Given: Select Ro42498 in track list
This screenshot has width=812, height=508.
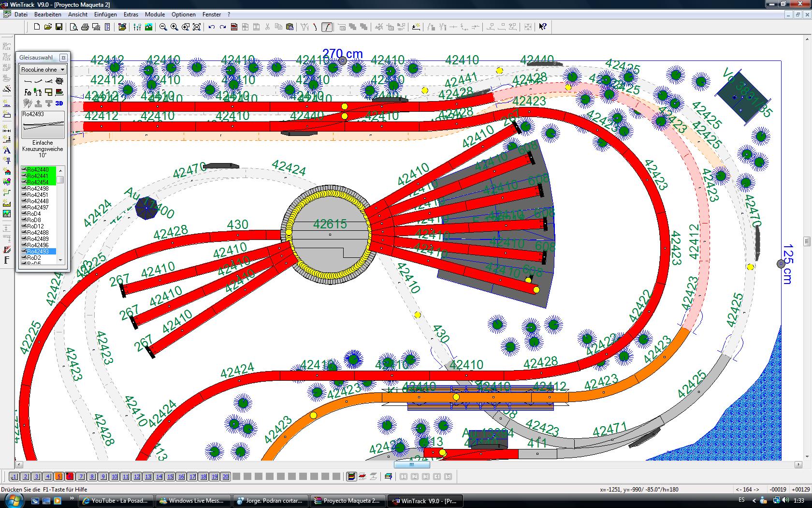Looking at the screenshot, I should (38, 189).
